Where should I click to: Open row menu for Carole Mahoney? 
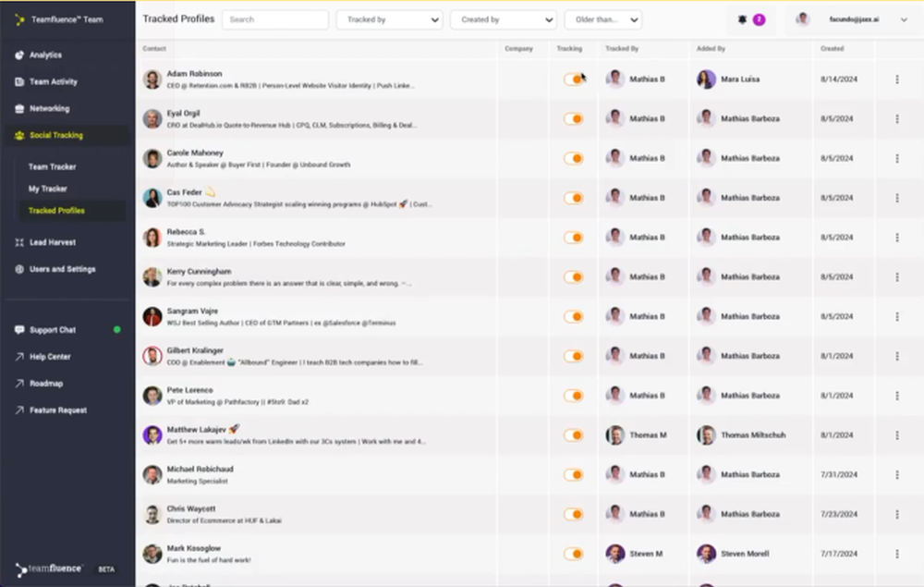click(897, 158)
